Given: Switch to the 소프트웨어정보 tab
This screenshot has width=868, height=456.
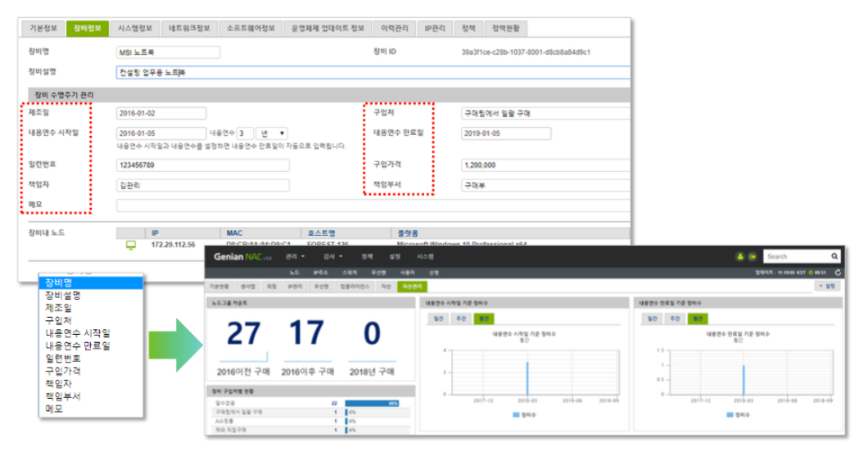Looking at the screenshot, I should (x=251, y=28).
